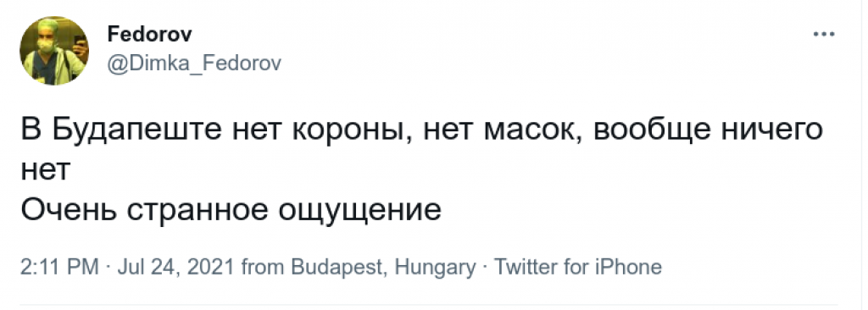Click the 2:11 PM timestamp
Image resolution: width=868 pixels, height=310 pixels.
60,268
